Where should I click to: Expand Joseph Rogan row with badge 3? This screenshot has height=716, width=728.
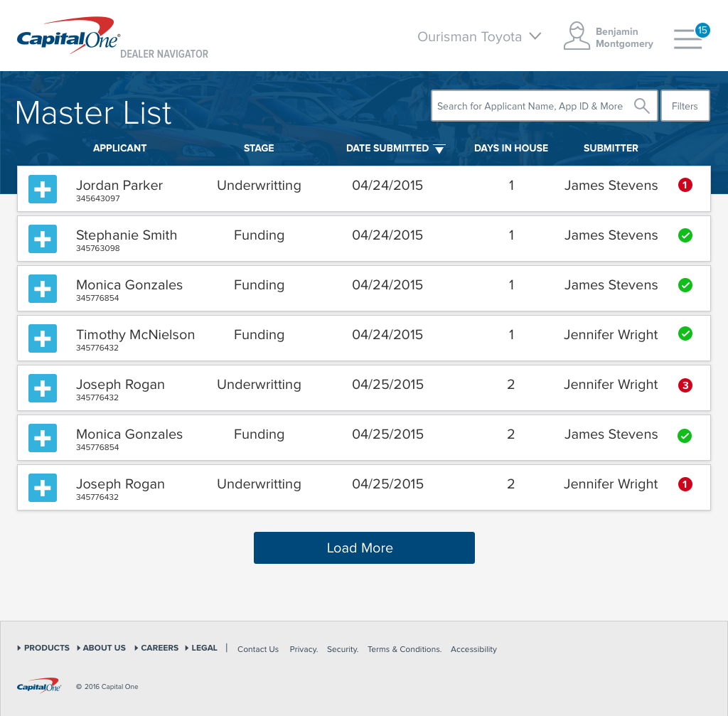point(43,388)
